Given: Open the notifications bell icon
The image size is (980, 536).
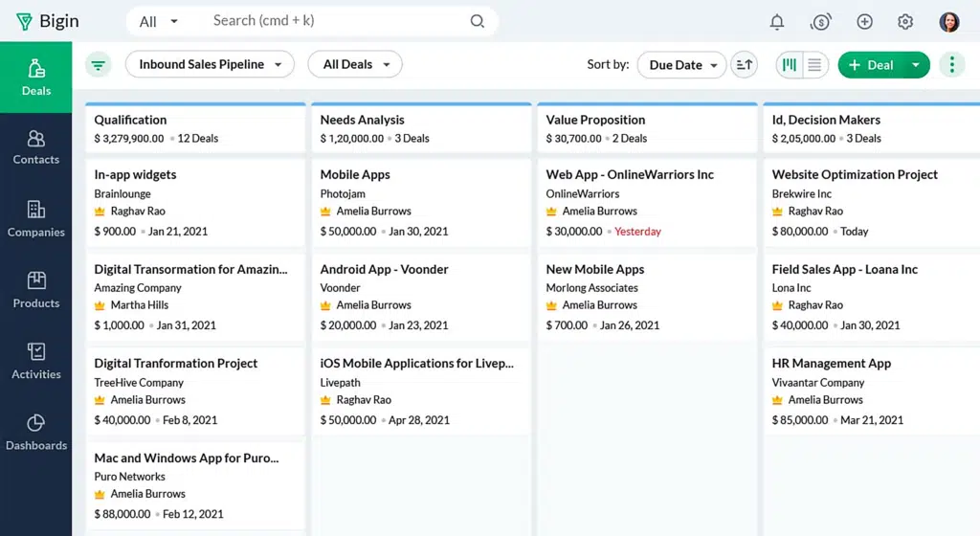Looking at the screenshot, I should 777,22.
